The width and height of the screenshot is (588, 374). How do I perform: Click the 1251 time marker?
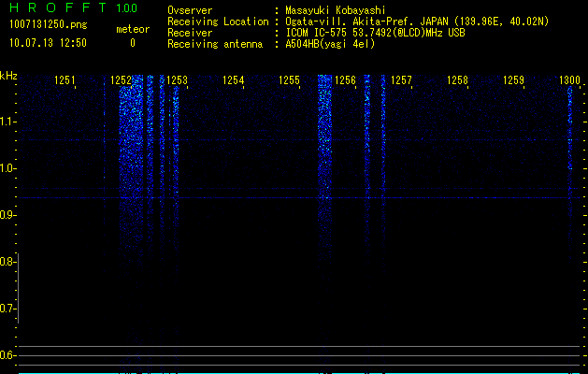coord(65,80)
